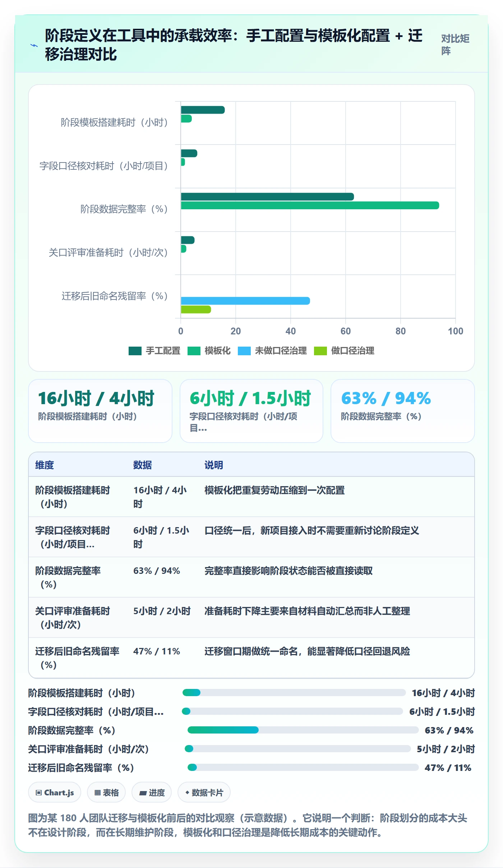Click table cell 47% / 11%
The image size is (503, 868).
(x=157, y=651)
